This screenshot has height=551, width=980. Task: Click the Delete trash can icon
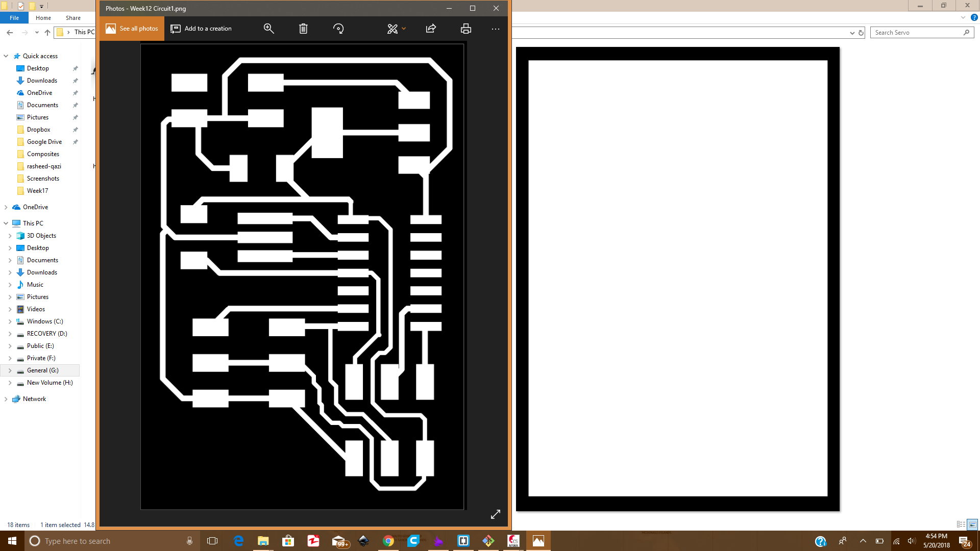(x=303, y=29)
